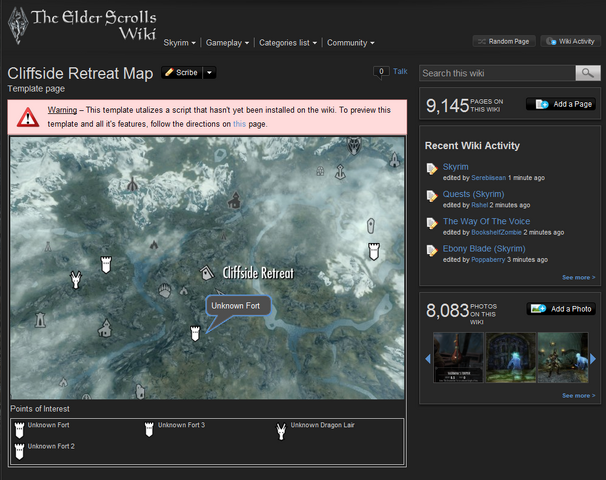The height and width of the screenshot is (480, 606).
Task: Open BookshelfZombie user profile link
Action: tap(496, 232)
